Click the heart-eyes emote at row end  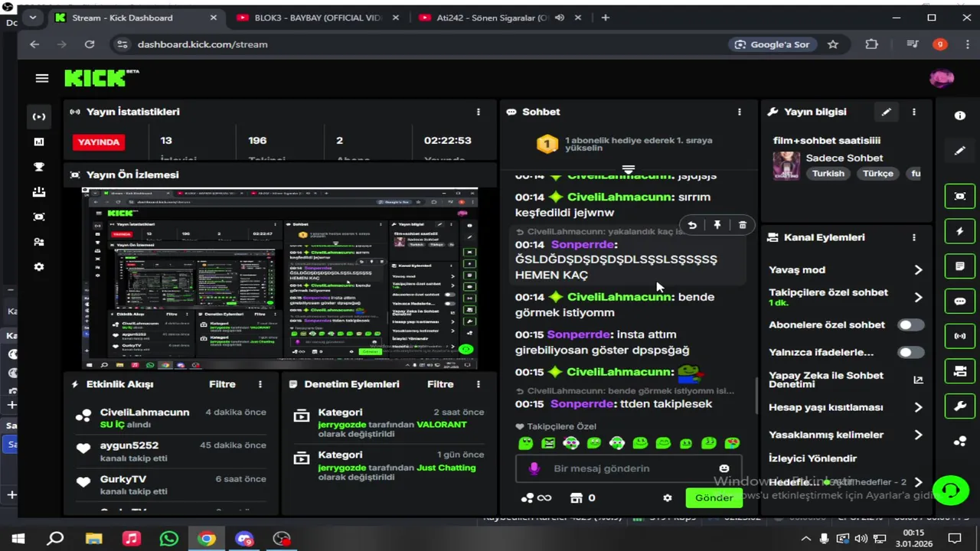click(x=732, y=443)
